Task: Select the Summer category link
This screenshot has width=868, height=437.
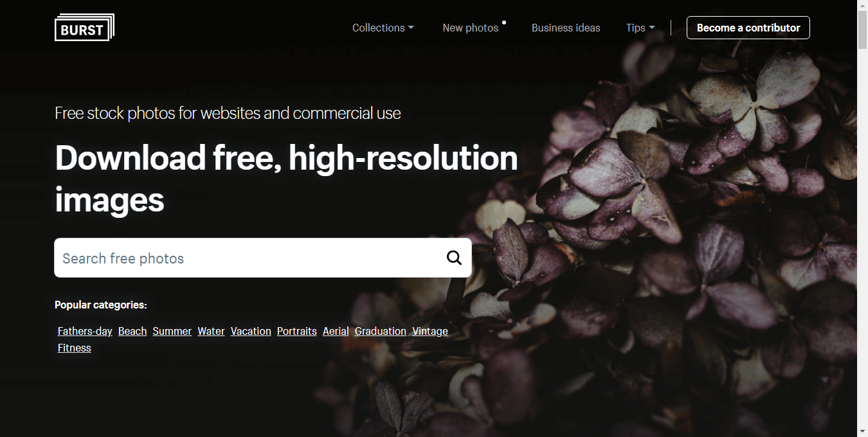Action: 172,331
